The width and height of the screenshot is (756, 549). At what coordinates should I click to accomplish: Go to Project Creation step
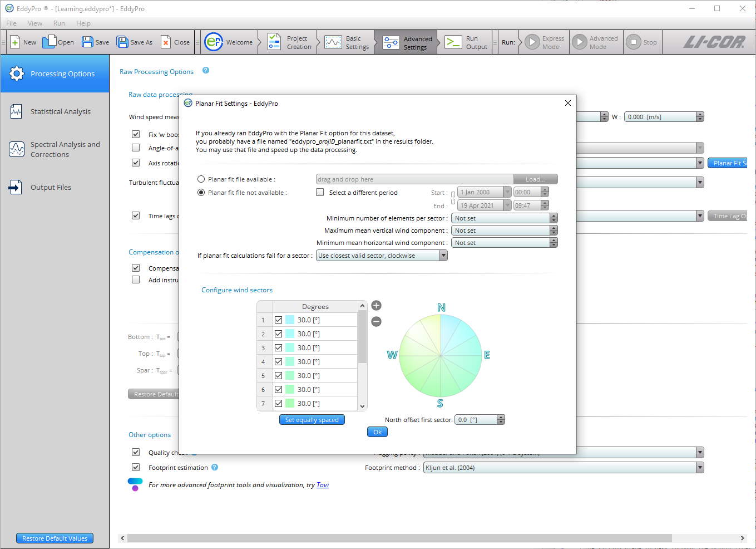click(274, 42)
